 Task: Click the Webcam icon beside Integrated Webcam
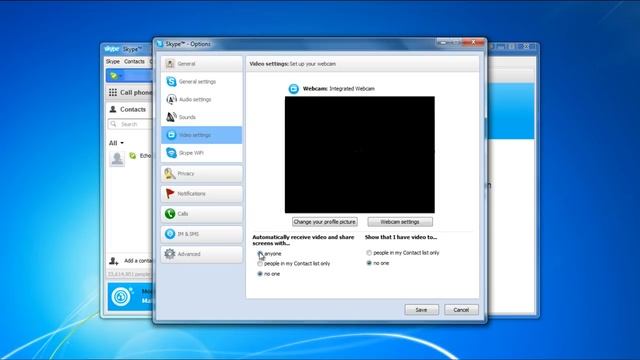(x=293, y=89)
